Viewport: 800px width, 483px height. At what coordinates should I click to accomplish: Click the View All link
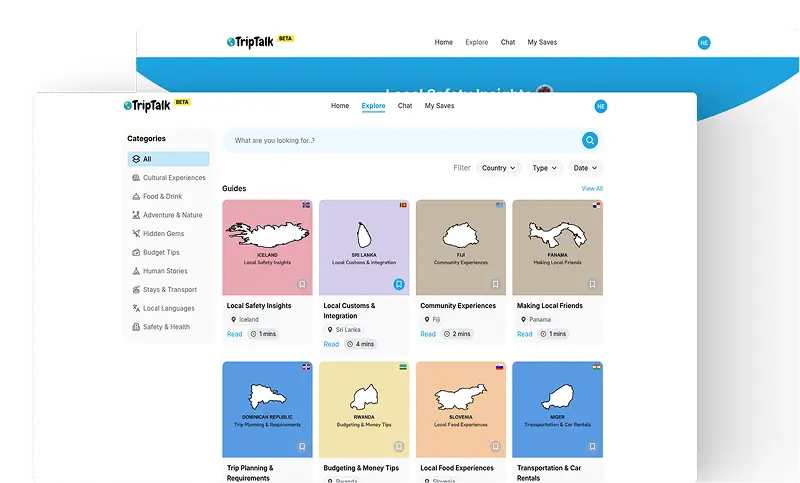click(x=592, y=189)
